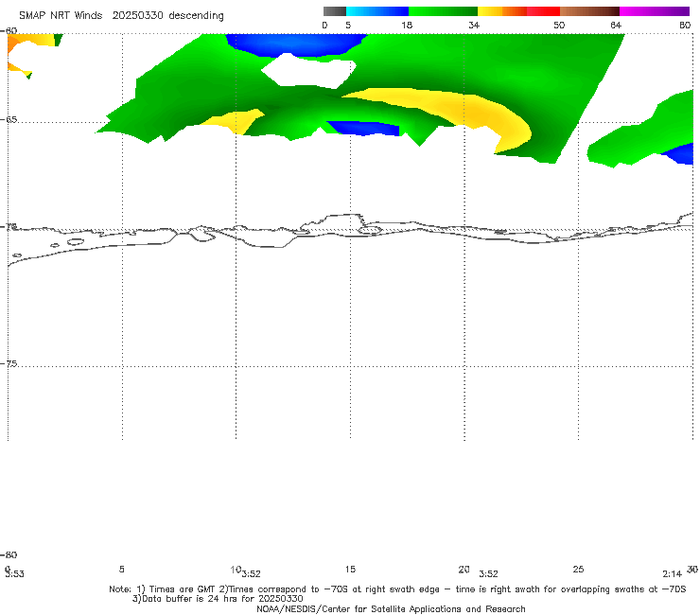The width and height of the screenshot is (700, 615).
Task: Click the brown segment of the color bar
Action: coord(589,11)
